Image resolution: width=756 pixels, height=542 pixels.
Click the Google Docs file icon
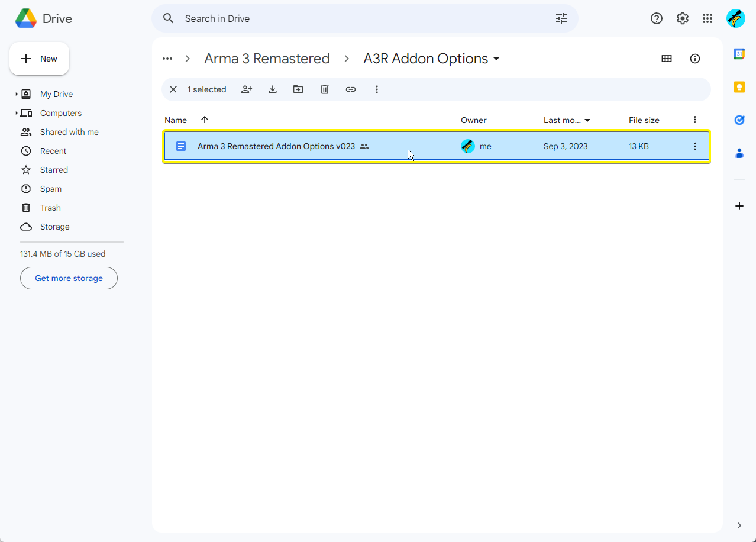[x=182, y=146]
